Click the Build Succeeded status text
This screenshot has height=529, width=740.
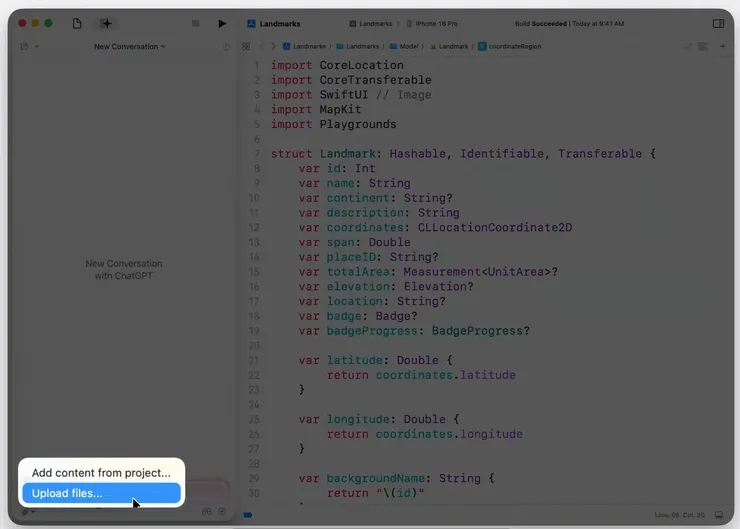click(x=541, y=24)
